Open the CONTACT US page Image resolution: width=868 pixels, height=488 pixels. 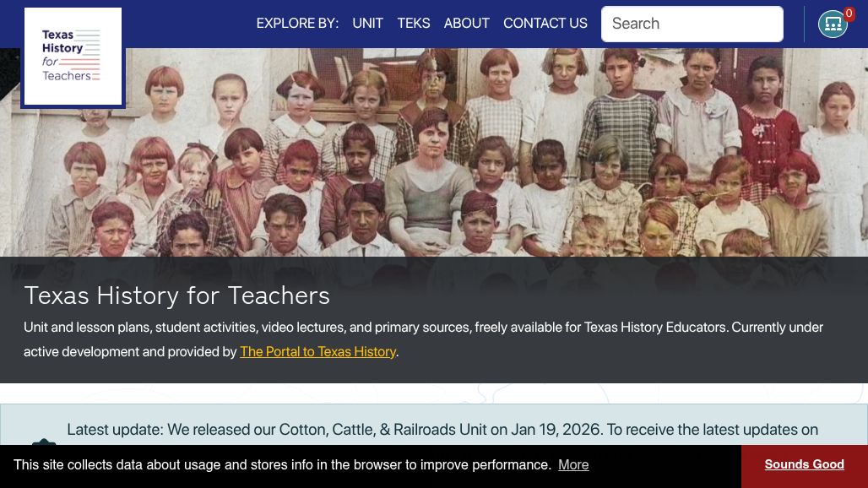[x=545, y=24]
